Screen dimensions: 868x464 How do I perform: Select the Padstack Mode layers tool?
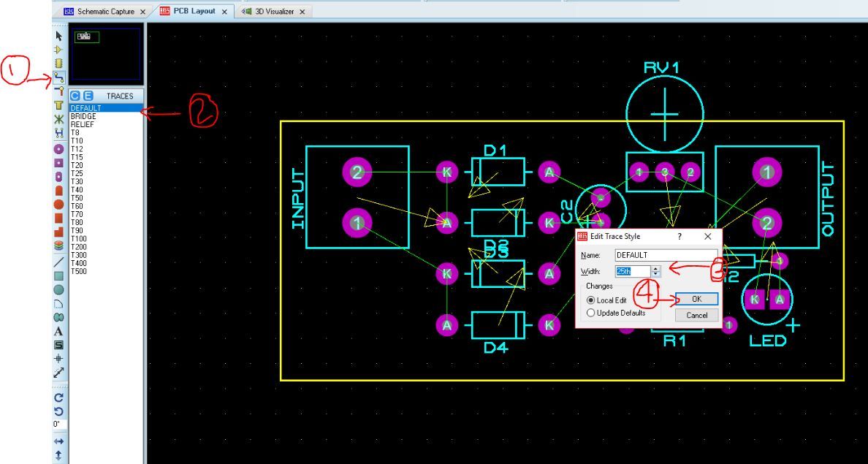(x=58, y=246)
